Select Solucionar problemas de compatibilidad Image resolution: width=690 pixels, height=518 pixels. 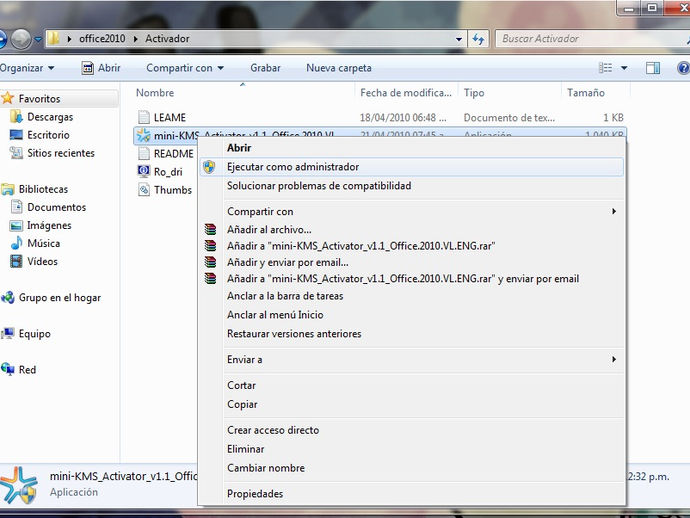click(411, 186)
